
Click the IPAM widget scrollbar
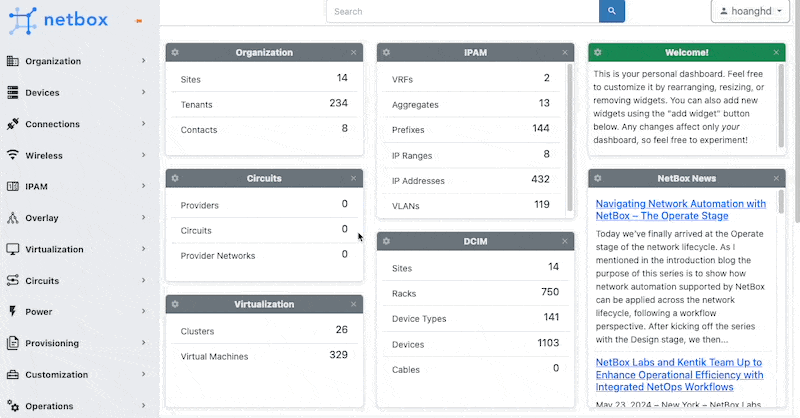(570, 138)
